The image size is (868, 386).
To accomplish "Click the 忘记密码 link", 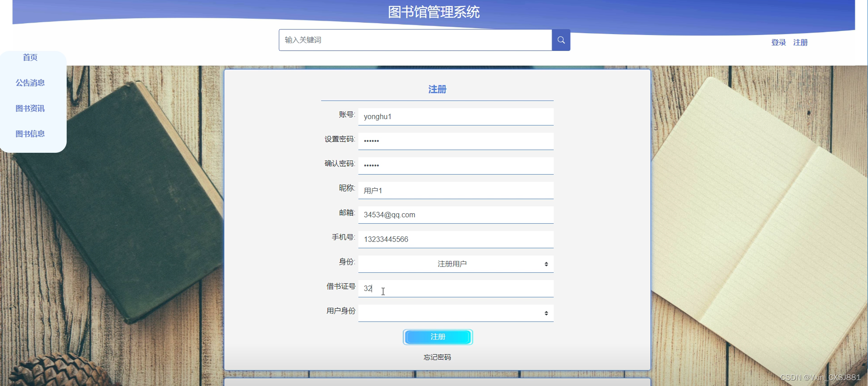I will point(437,357).
